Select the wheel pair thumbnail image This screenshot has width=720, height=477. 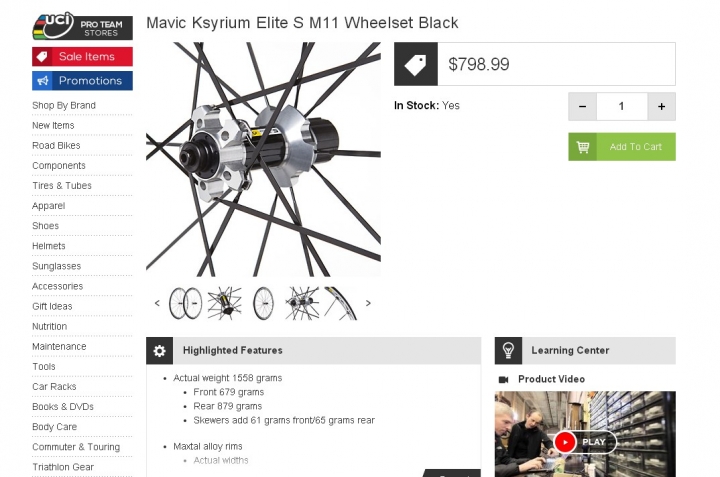(x=186, y=303)
